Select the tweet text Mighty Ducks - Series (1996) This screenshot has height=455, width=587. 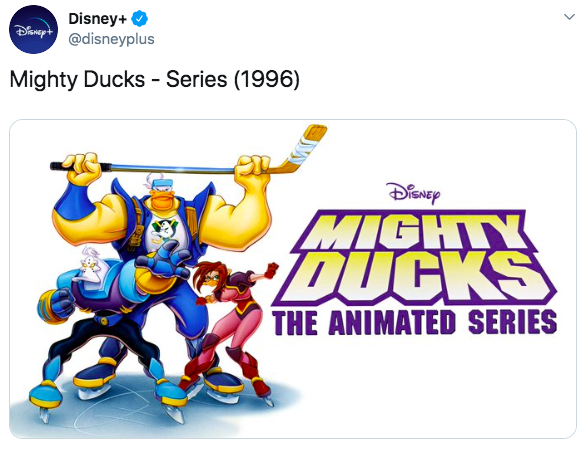(155, 79)
